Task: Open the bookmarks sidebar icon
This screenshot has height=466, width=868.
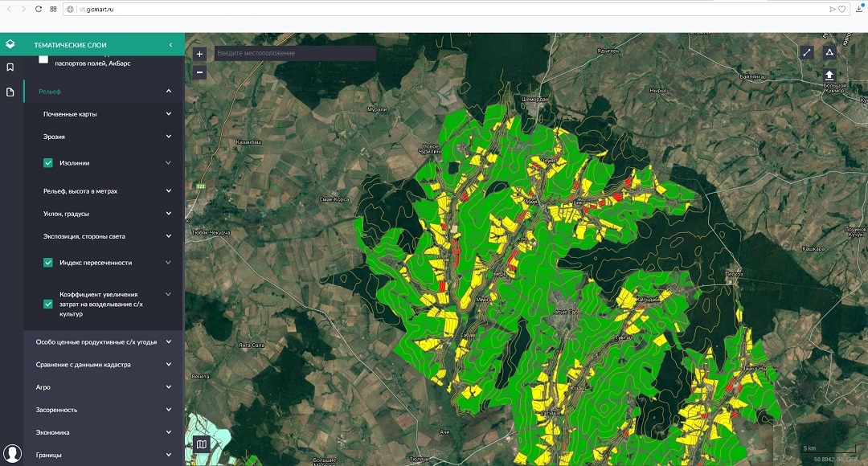Action: [x=10, y=67]
